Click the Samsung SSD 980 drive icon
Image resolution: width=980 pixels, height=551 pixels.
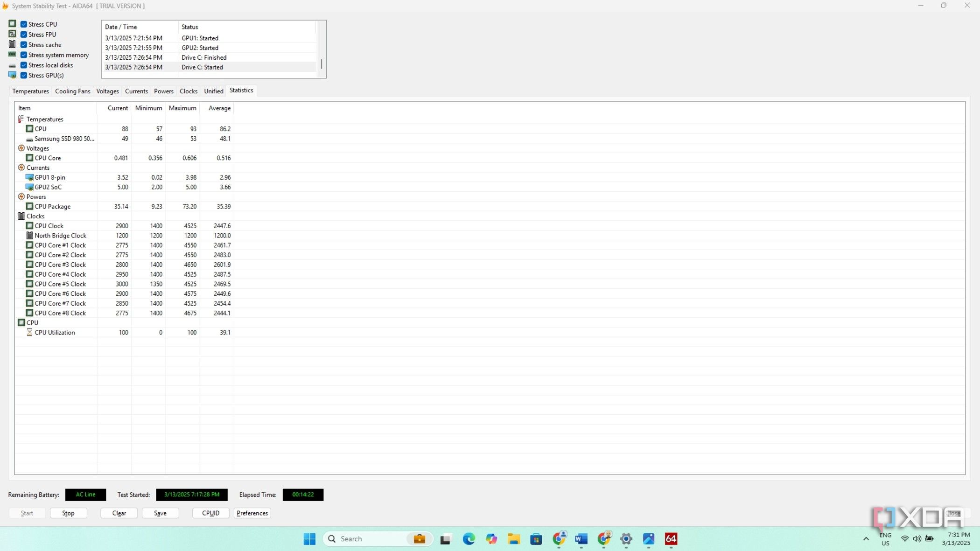(x=29, y=139)
